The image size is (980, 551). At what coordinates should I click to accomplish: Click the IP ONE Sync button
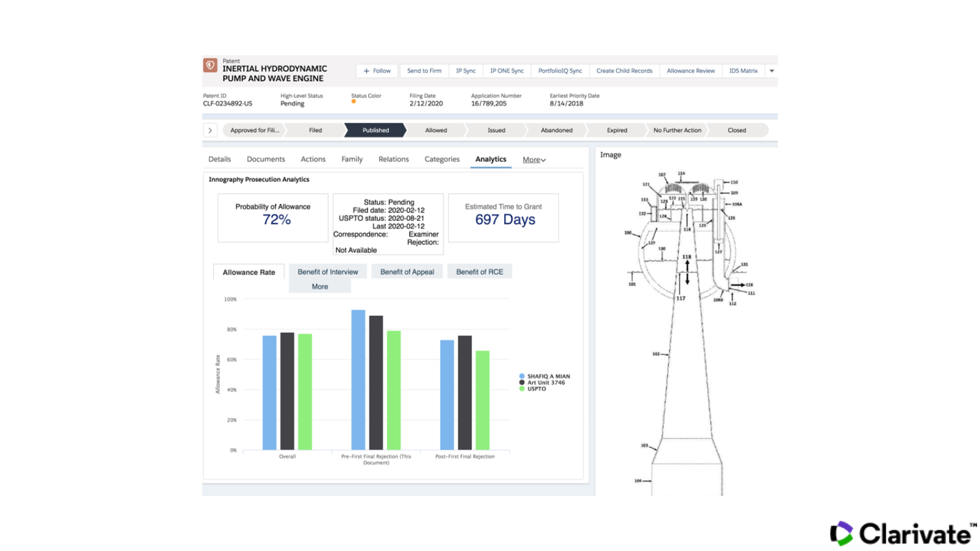coord(507,71)
